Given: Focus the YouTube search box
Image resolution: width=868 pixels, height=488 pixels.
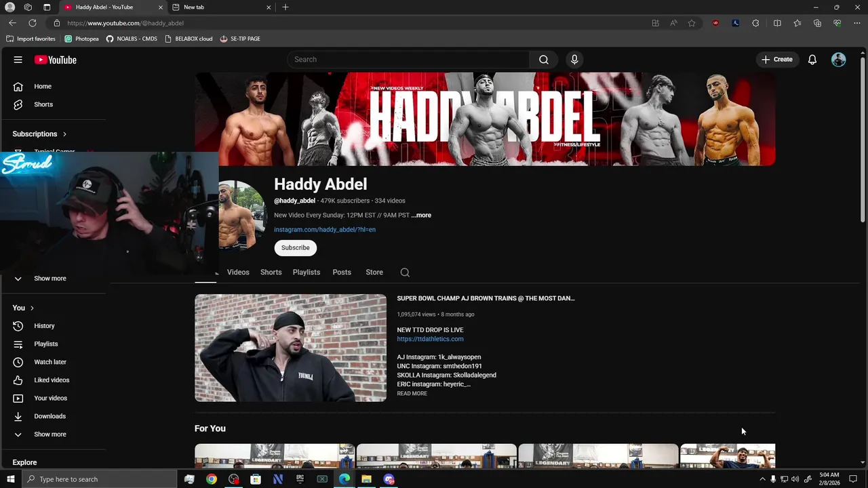Looking at the screenshot, I should 409,60.
